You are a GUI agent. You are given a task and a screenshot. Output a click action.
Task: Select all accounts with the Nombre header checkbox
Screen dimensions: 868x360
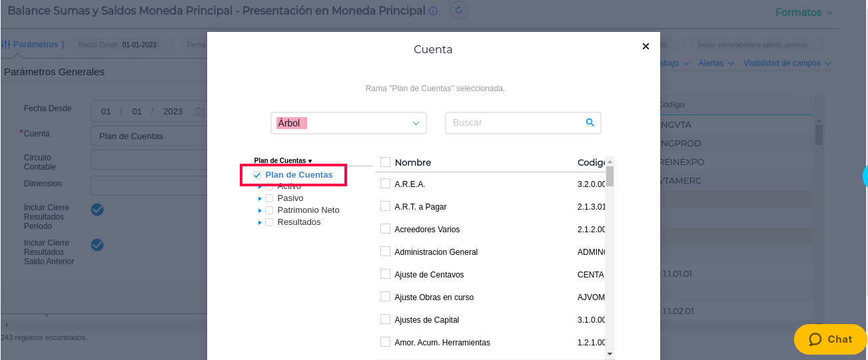[385, 162]
